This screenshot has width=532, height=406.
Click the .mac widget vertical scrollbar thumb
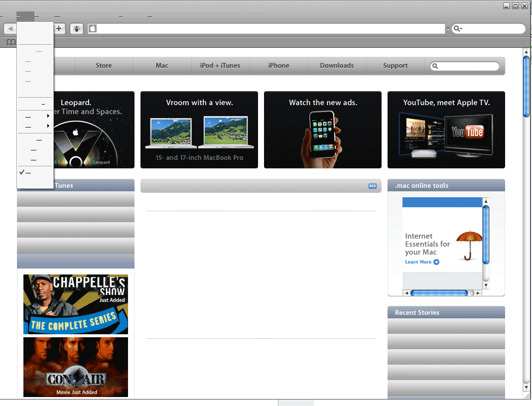486,235
